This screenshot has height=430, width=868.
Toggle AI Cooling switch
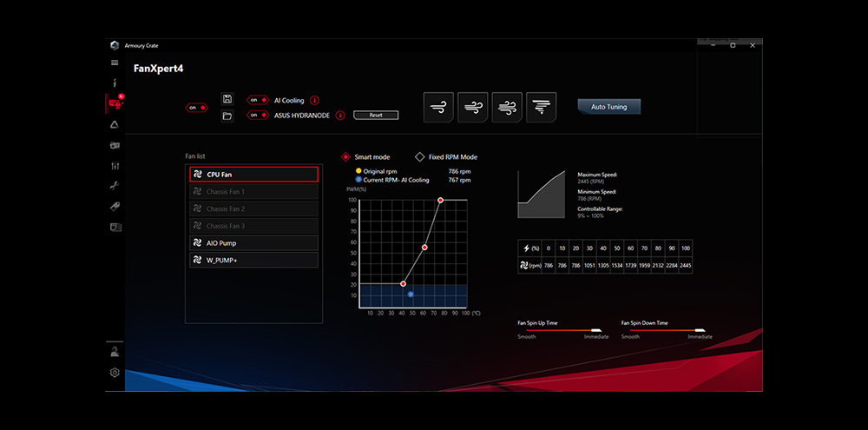pyautogui.click(x=258, y=100)
